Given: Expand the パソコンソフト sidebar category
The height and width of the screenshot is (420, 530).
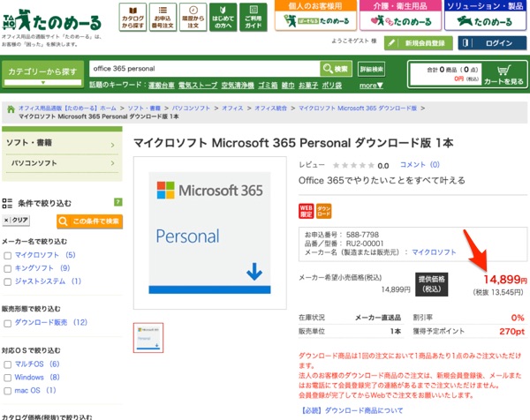Looking at the screenshot, I should coord(62,163).
